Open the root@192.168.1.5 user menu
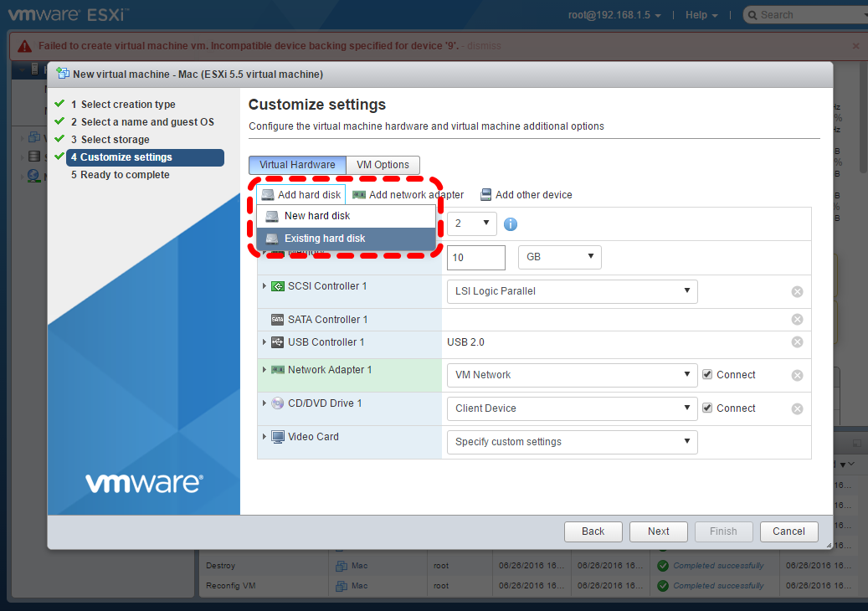 (614, 16)
